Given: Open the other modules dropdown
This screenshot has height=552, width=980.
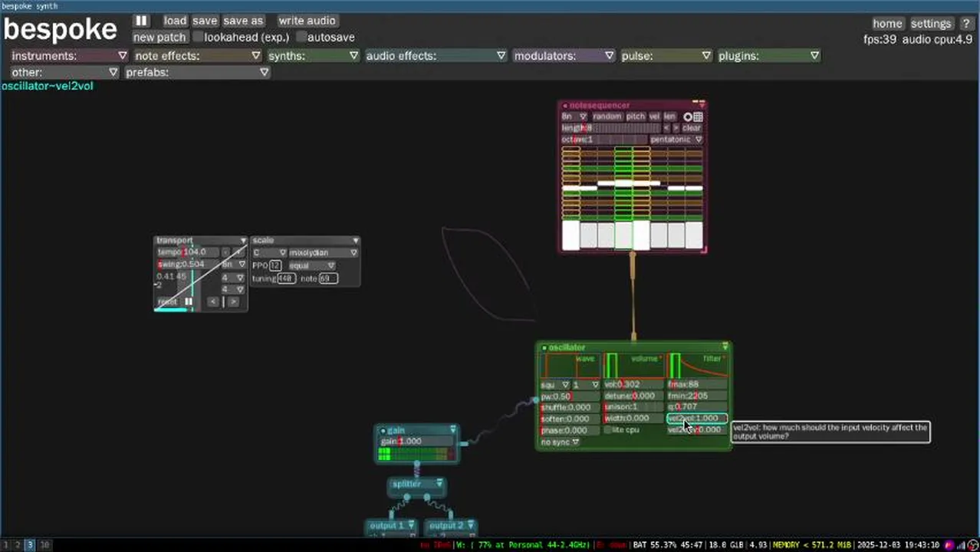Looking at the screenshot, I should (x=64, y=72).
